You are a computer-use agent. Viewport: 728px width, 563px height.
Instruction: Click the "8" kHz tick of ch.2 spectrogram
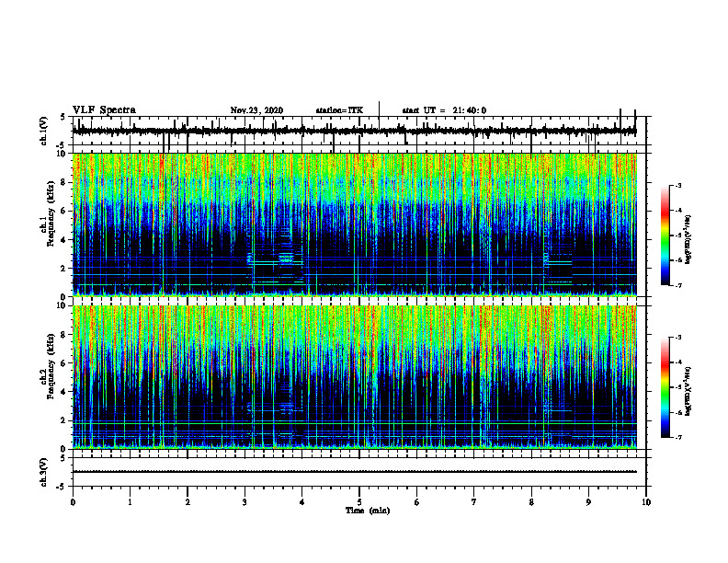point(65,335)
